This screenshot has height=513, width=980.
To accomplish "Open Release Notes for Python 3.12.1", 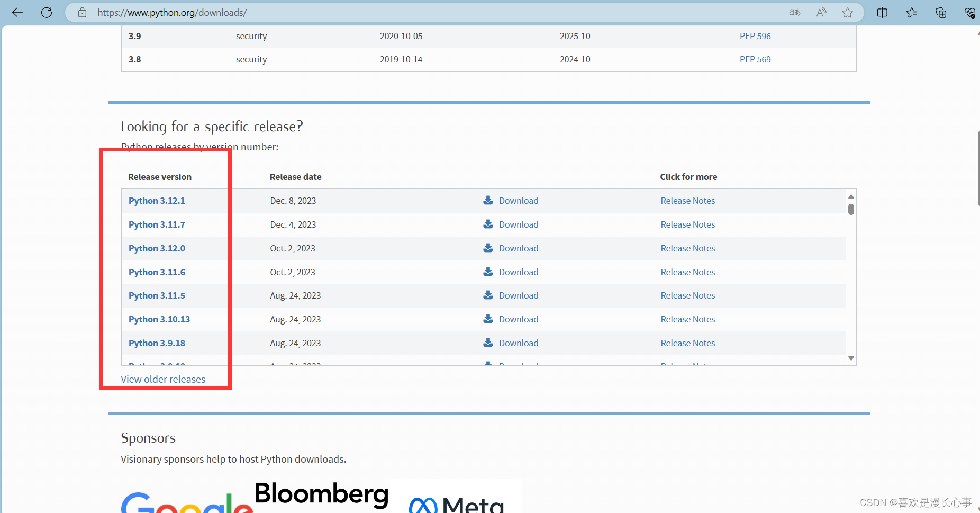I will pos(687,201).
